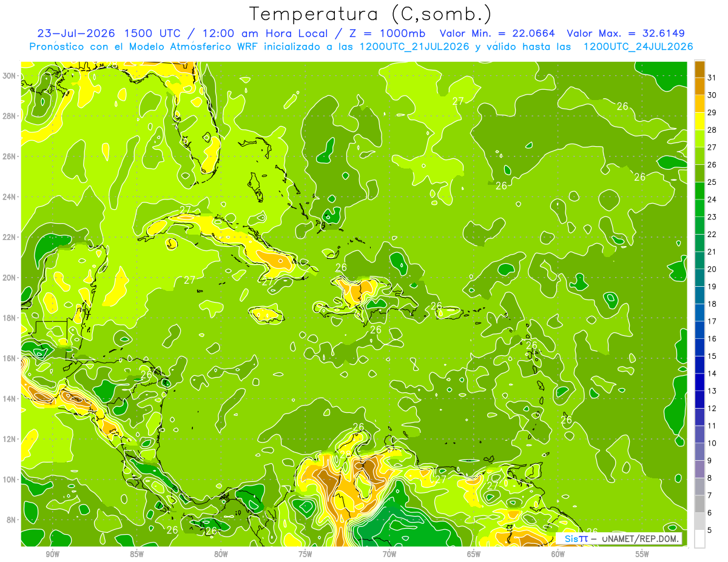The width and height of the screenshot is (728, 562).
Task: Click the '17' label on the color scale
Action: coord(712,321)
